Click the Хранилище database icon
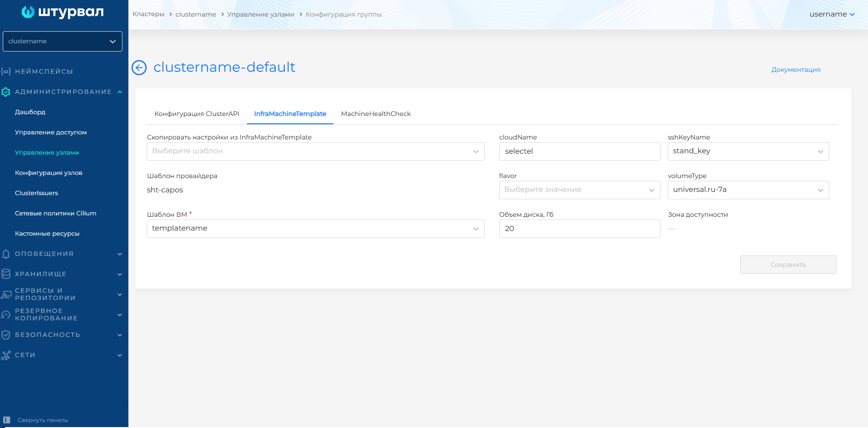 click(6, 274)
